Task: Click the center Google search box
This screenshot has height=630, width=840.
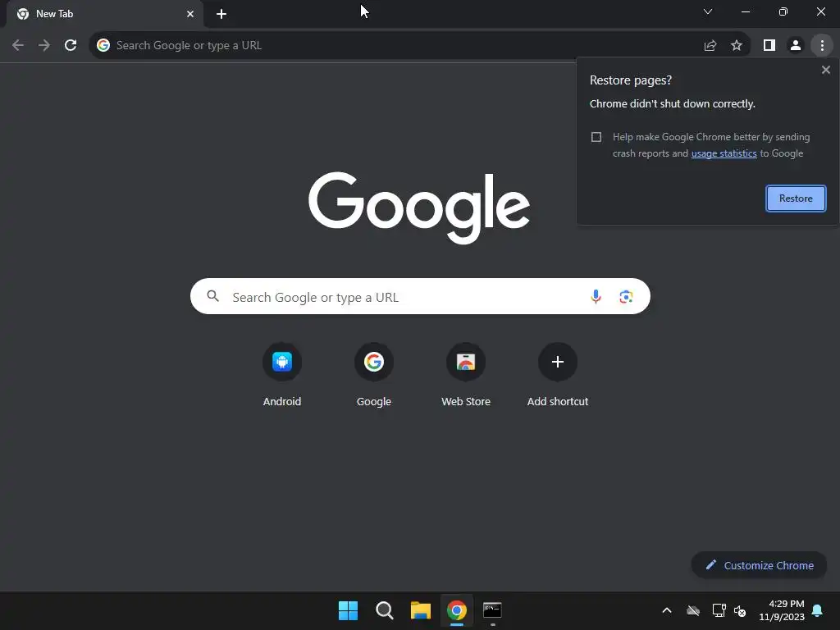Action: point(420,296)
